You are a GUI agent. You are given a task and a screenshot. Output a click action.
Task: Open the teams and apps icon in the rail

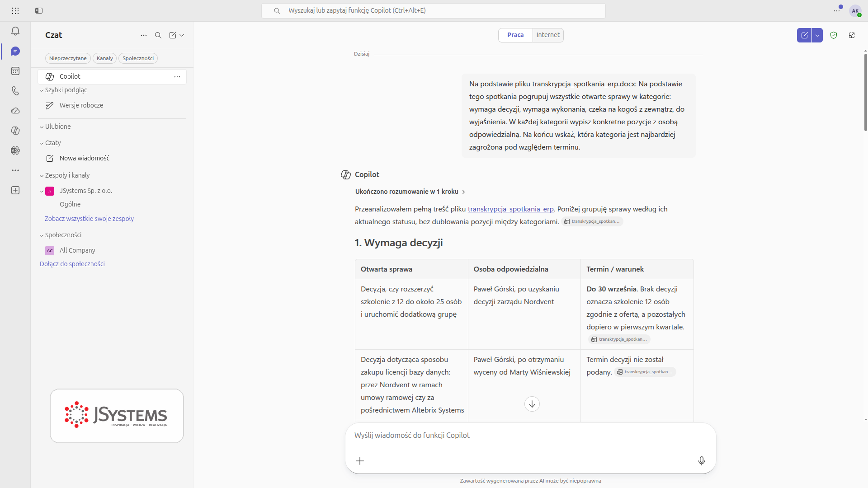15,150
